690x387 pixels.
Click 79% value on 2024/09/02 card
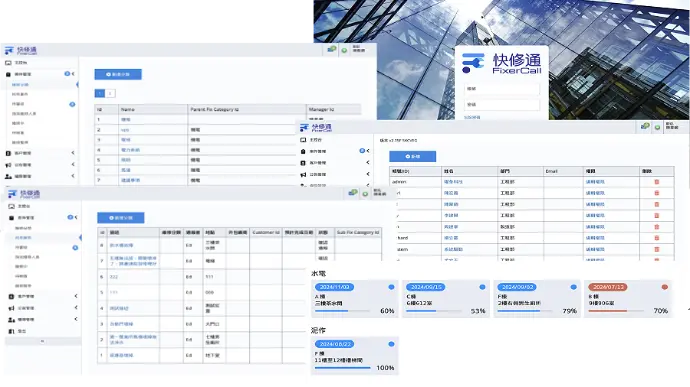[569, 311]
